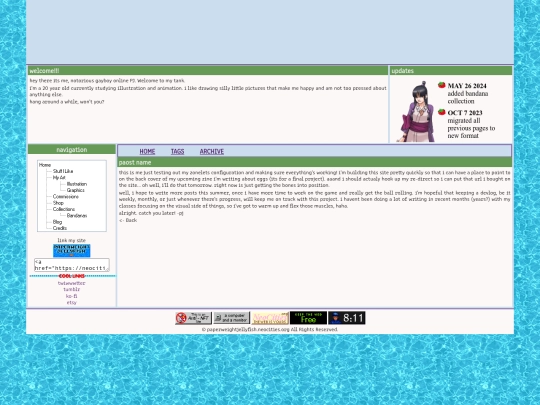Open Blog in navigation tree
540x405 pixels.
(x=57, y=222)
